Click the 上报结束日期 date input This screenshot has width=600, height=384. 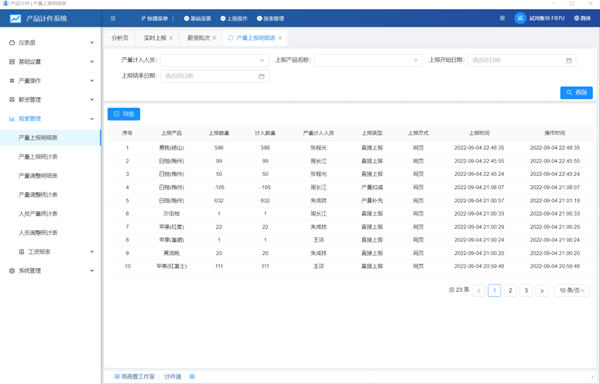(215, 76)
